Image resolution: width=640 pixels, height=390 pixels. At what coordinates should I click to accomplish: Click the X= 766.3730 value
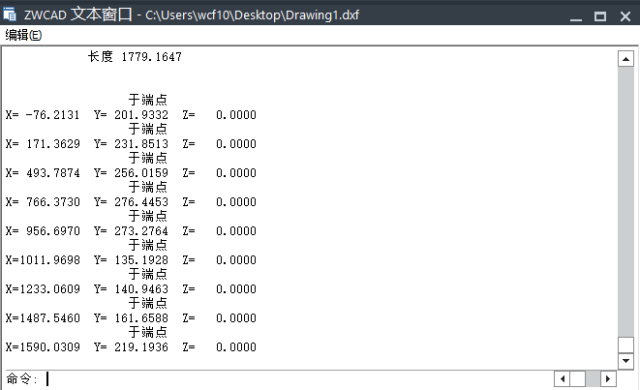pyautogui.click(x=42, y=202)
